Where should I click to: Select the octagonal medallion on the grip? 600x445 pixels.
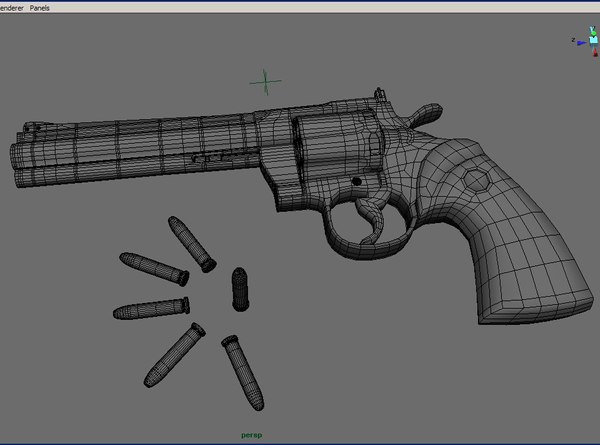point(476,180)
